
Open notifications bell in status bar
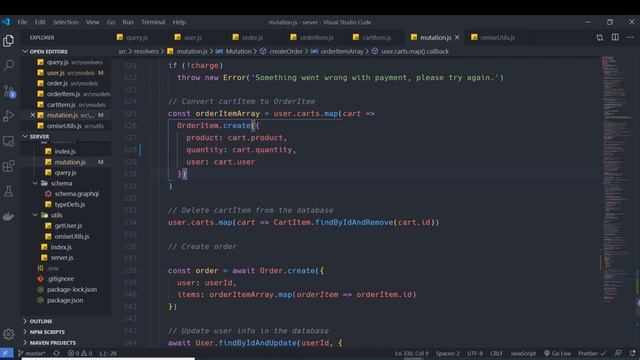(632, 353)
